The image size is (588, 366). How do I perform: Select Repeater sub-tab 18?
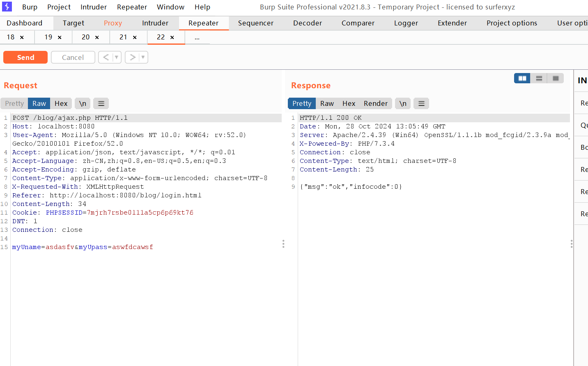pyautogui.click(x=11, y=37)
